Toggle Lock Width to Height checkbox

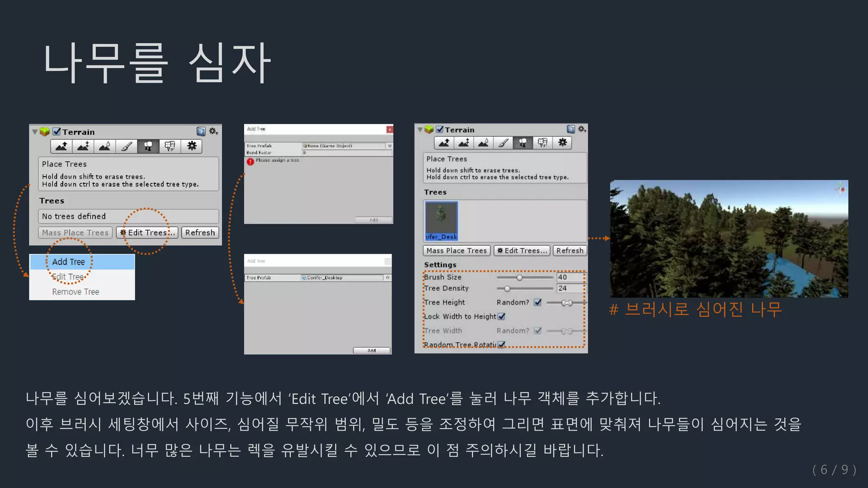point(501,316)
